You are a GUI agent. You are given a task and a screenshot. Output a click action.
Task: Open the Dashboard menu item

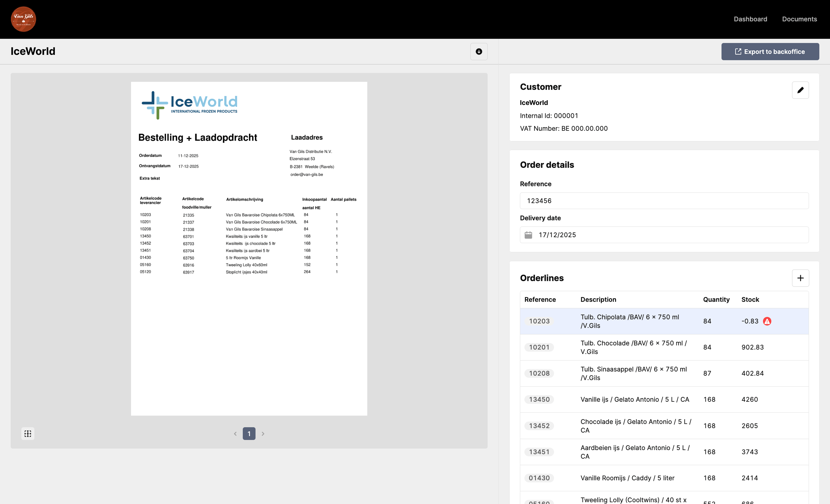[x=750, y=19]
